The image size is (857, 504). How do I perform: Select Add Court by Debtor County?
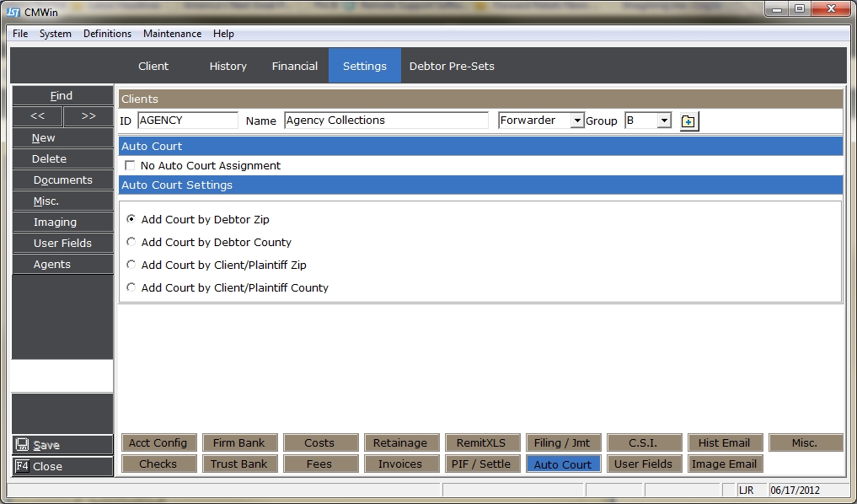[131, 242]
